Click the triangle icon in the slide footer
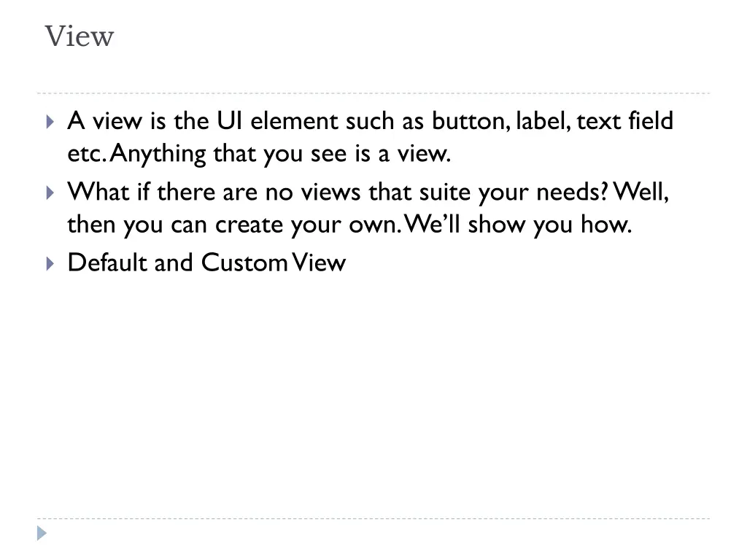Viewport: 747px width, 560px height. point(42,533)
